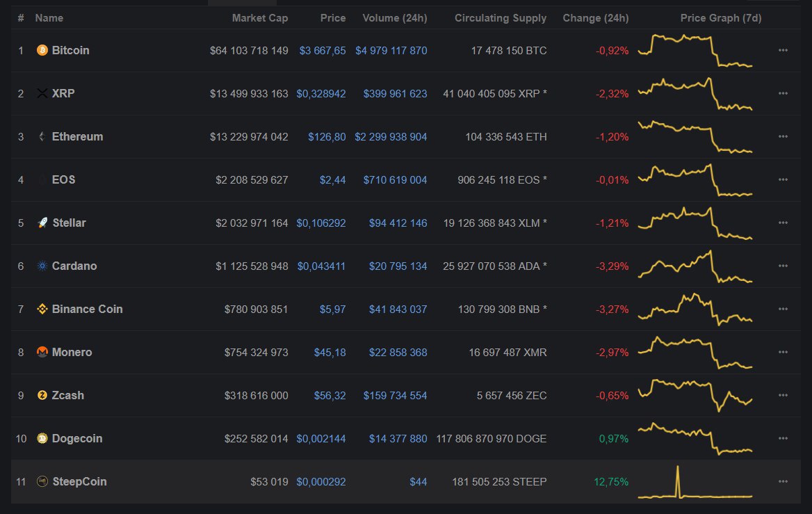
Task: Click Bitcoin price $3 667,65
Action: [x=323, y=50]
